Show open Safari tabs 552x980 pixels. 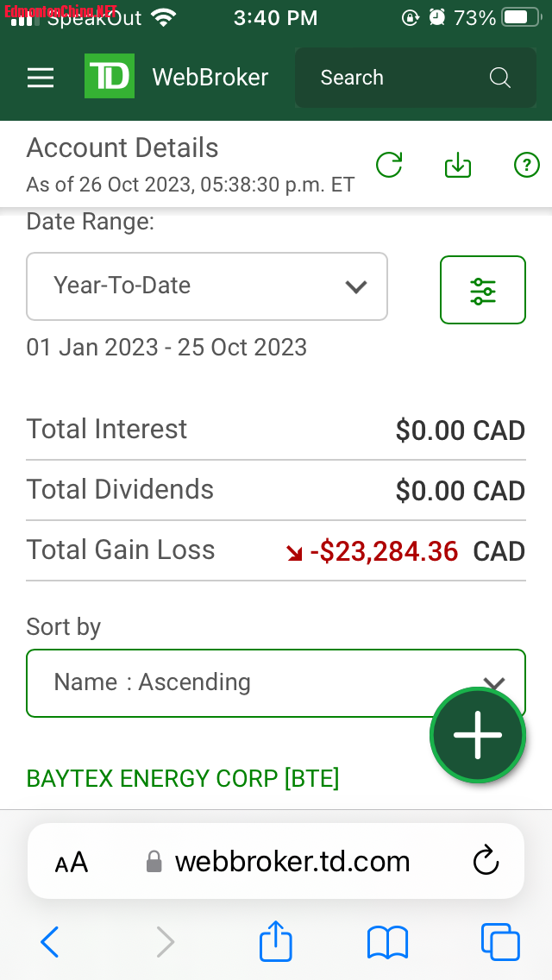pos(500,942)
